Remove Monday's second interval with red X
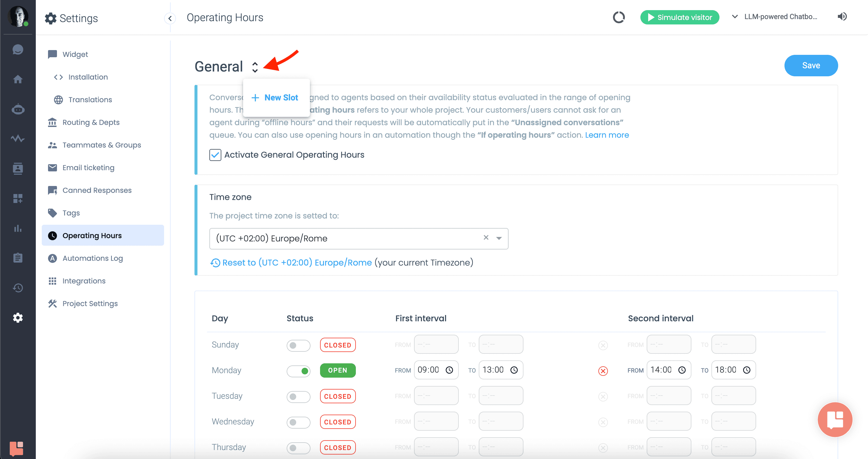Image resolution: width=868 pixels, height=459 pixels. (603, 371)
